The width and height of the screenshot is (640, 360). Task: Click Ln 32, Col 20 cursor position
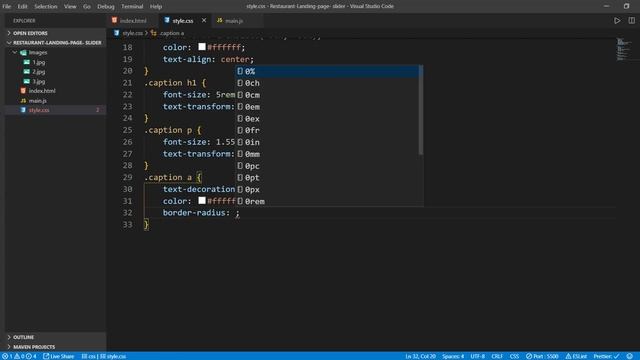coord(420,356)
